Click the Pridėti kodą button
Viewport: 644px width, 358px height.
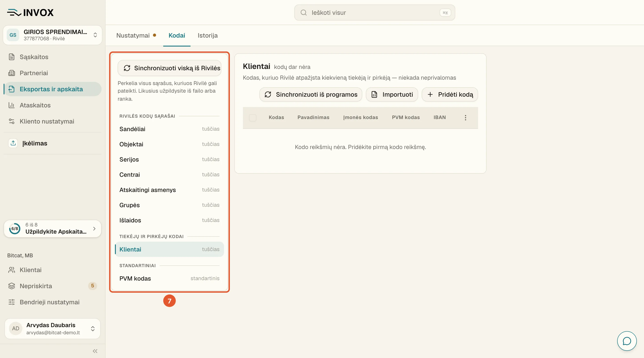coord(450,94)
